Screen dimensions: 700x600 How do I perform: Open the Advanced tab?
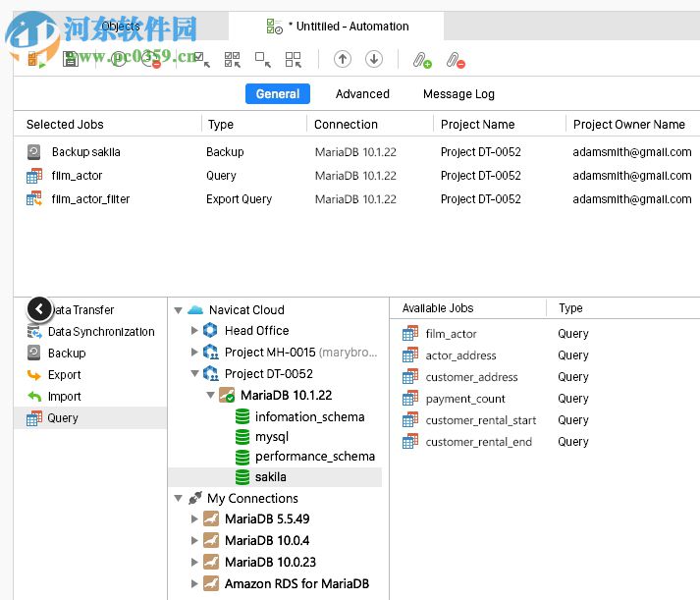point(362,93)
